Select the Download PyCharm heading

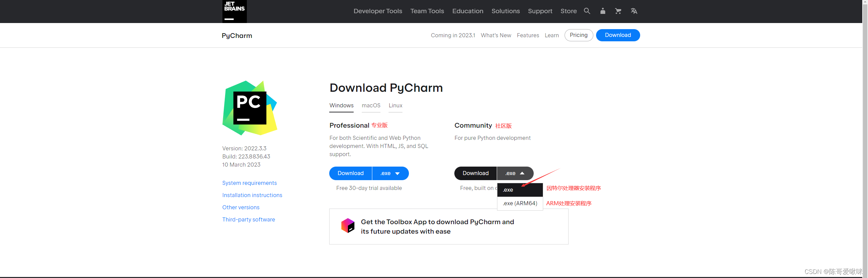(x=386, y=88)
